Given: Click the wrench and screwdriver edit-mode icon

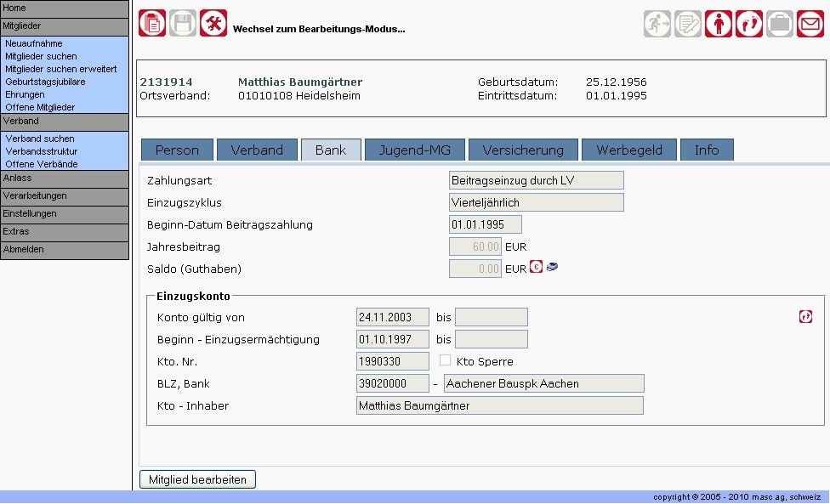Looking at the screenshot, I should (213, 23).
